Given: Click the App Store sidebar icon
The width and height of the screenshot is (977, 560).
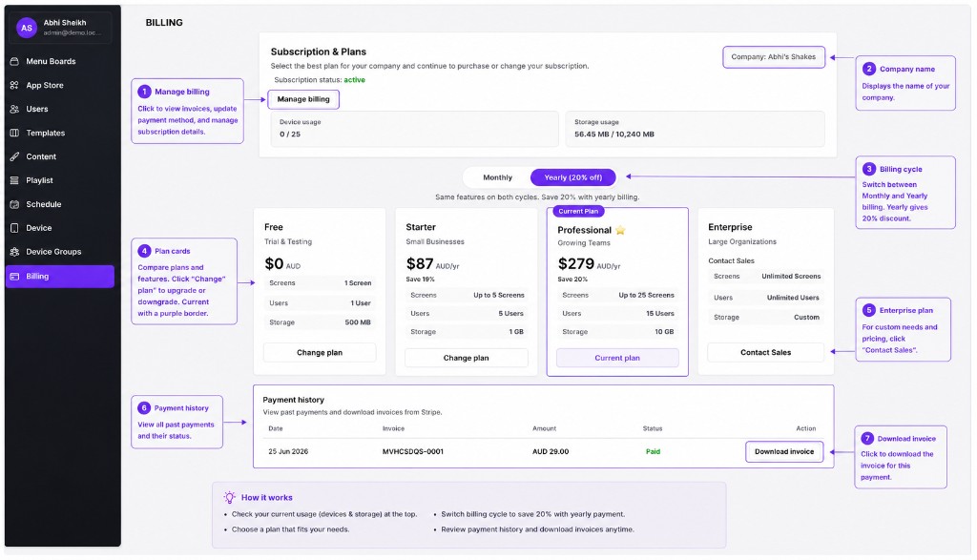Looking at the screenshot, I should [x=14, y=85].
